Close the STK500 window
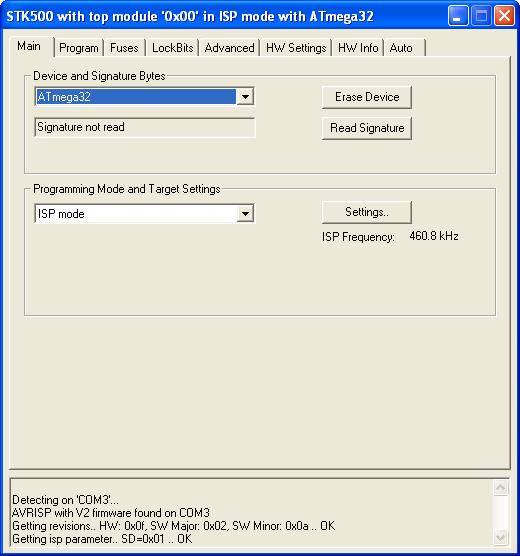520x556 pixels. [x=504, y=16]
